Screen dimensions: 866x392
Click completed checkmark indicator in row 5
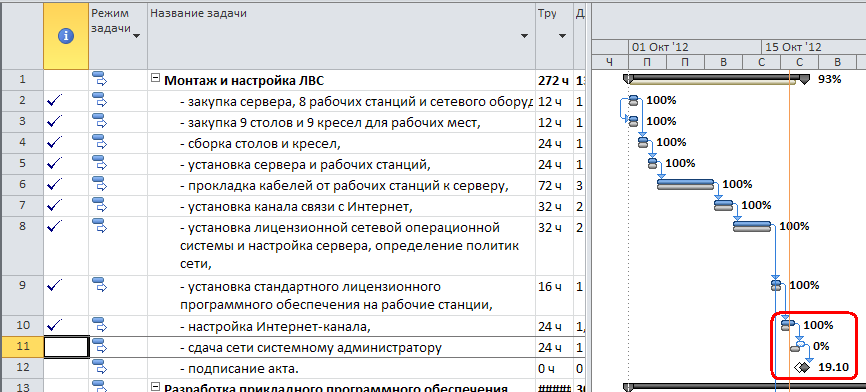pos(55,163)
